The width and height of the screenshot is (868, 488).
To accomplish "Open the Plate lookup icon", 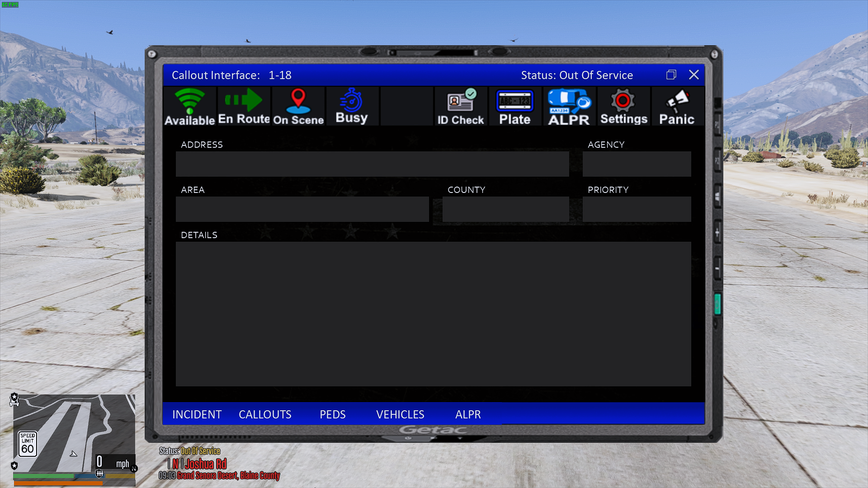I will pos(514,107).
